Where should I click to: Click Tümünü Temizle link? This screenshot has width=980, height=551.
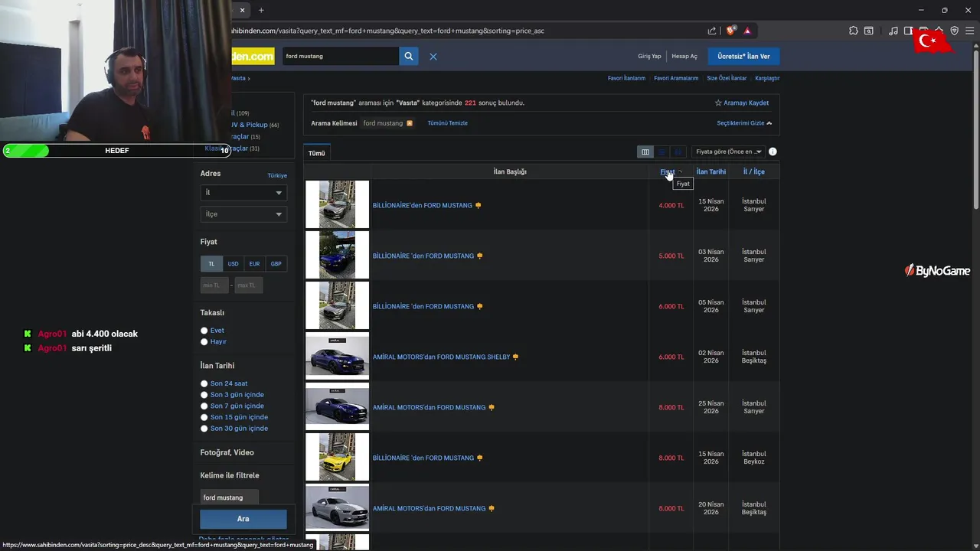click(447, 123)
